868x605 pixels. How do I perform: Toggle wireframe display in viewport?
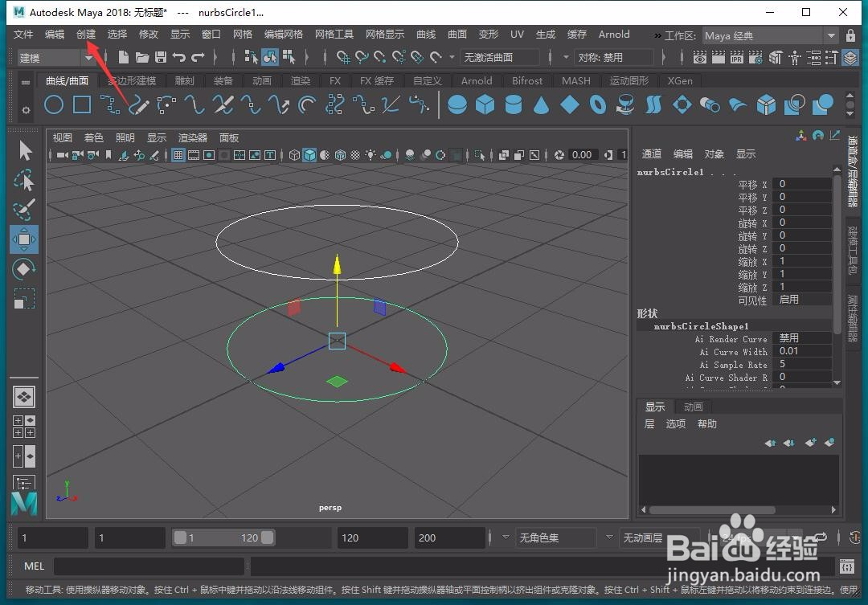click(294, 155)
